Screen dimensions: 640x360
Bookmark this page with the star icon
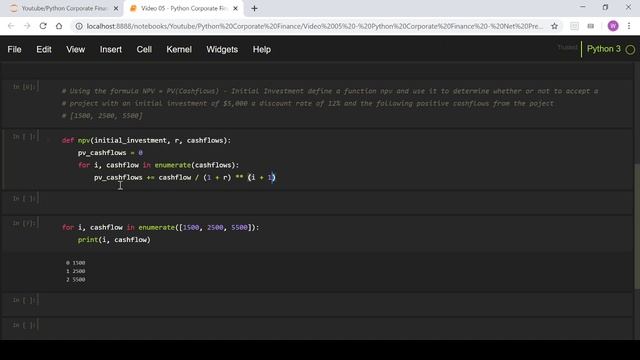tap(554, 26)
